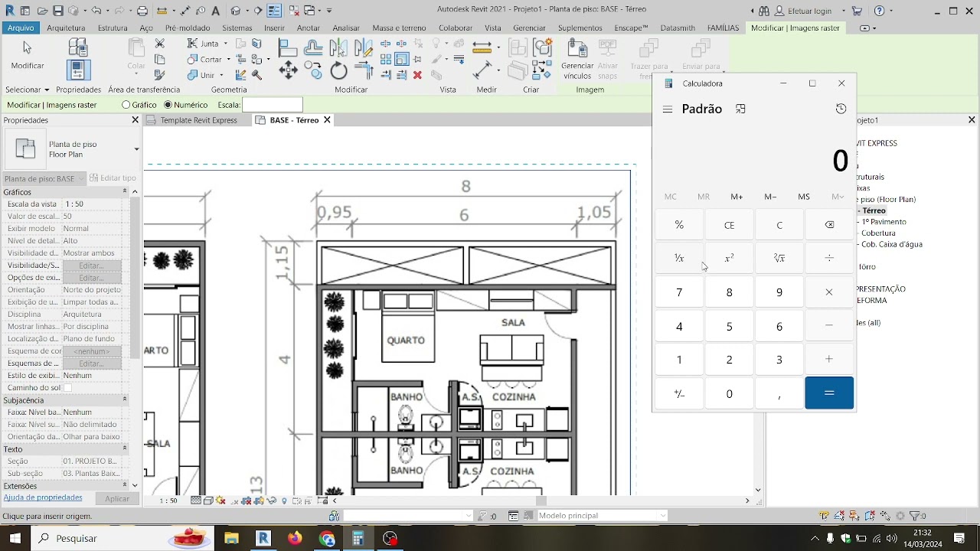
Task: Tick the Caminho do sol checkbox
Action: click(x=67, y=388)
